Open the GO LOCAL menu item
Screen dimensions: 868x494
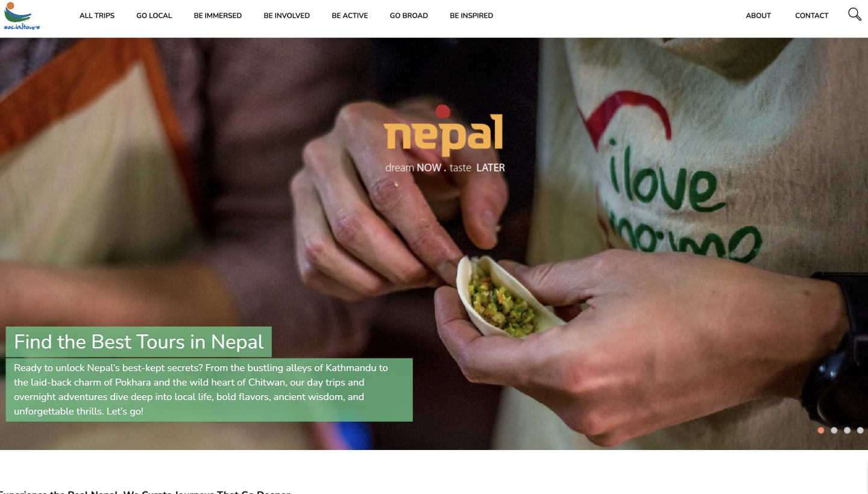coord(154,16)
